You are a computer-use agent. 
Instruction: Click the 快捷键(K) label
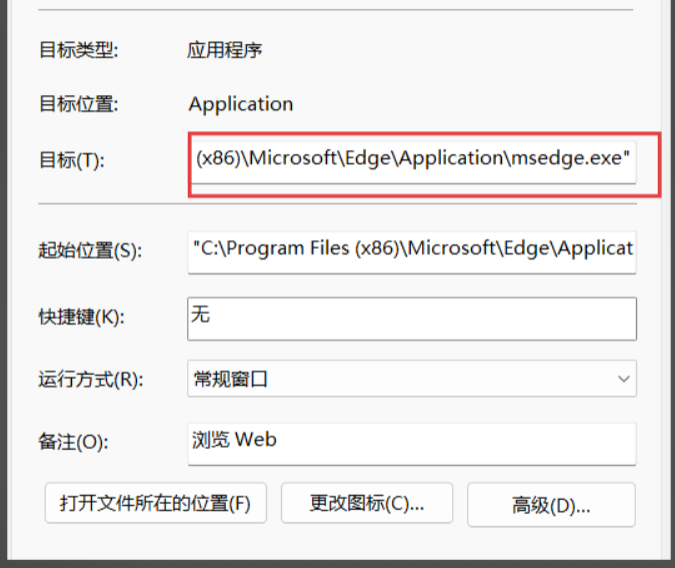(x=82, y=317)
